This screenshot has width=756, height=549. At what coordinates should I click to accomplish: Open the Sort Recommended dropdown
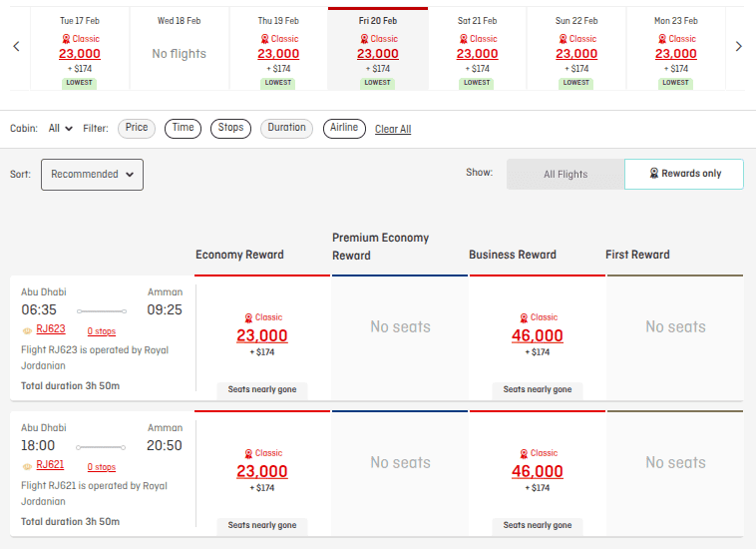point(92,175)
